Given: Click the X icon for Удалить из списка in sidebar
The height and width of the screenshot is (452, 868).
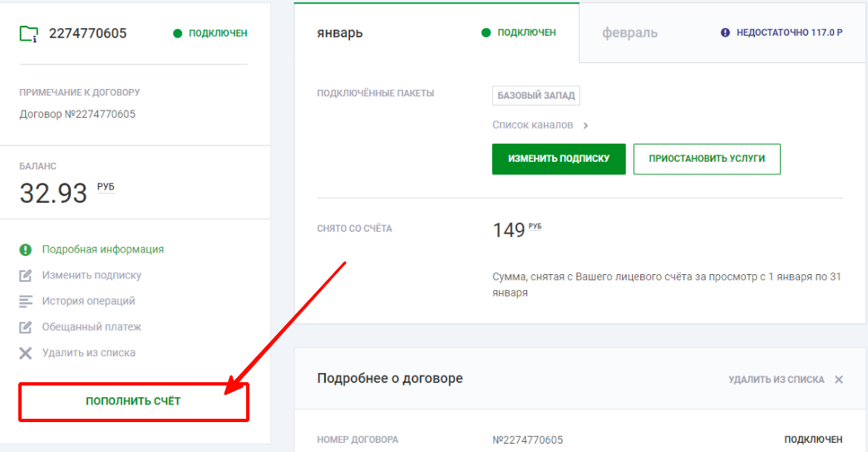Looking at the screenshot, I should (x=26, y=353).
